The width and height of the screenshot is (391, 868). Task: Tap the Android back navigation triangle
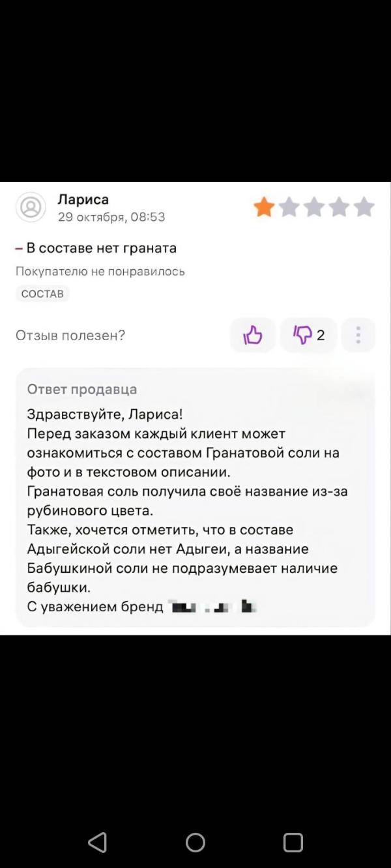pyautogui.click(x=98, y=842)
